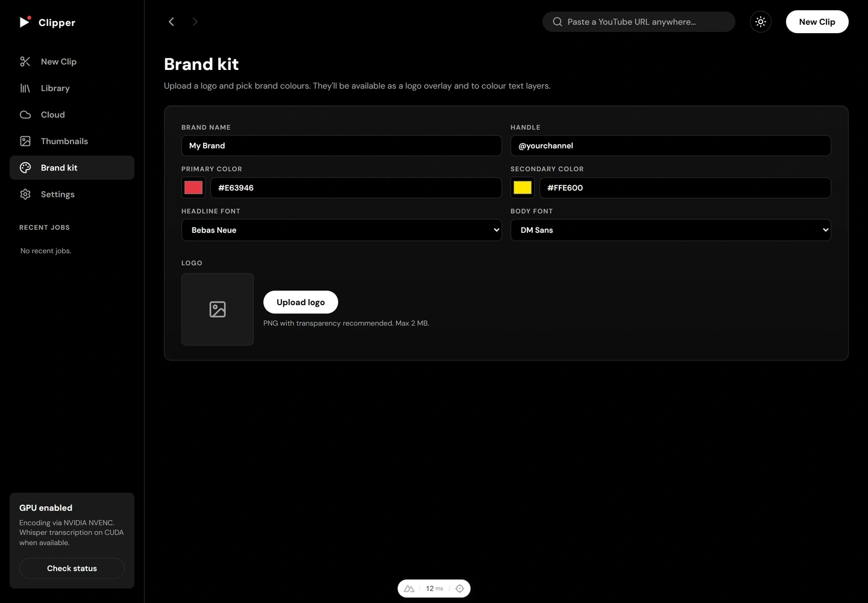Click the Settings gear icon

click(x=25, y=194)
